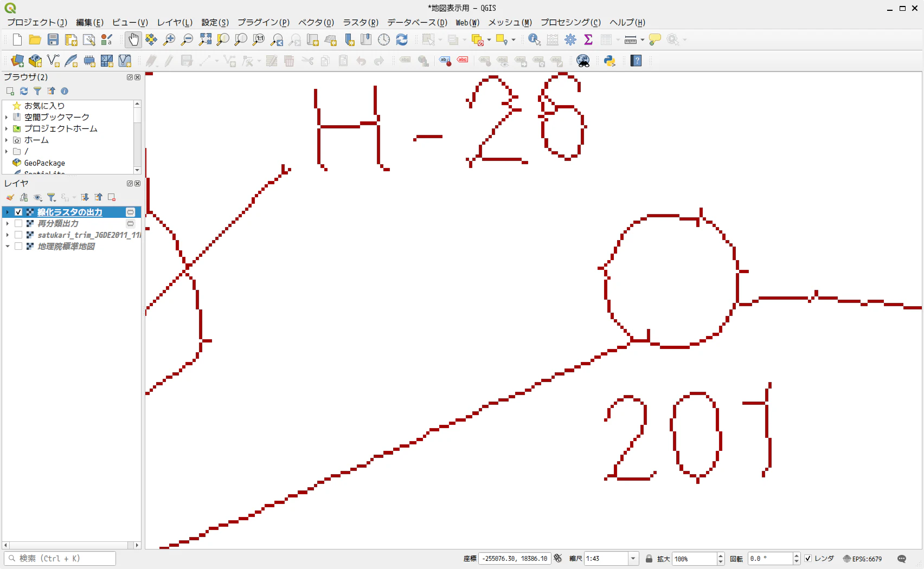Expand the satukari_trim_JGDE2011 layer node
This screenshot has width=924, height=569.
point(8,235)
